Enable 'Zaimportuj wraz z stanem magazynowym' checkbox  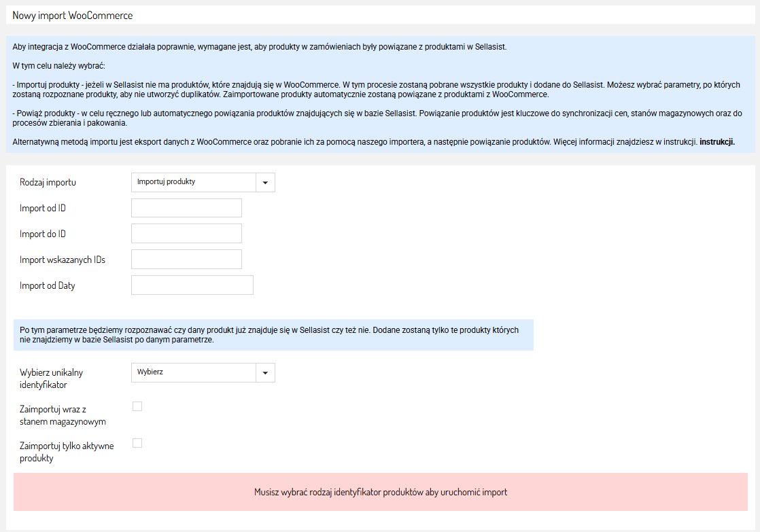coord(137,407)
